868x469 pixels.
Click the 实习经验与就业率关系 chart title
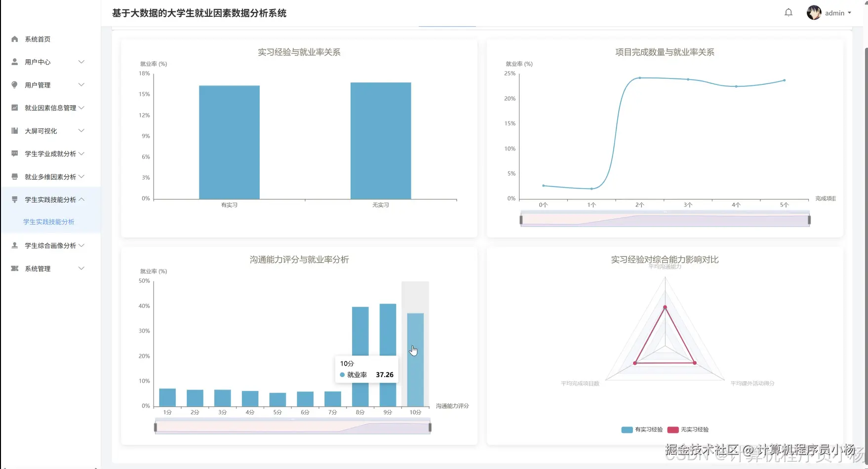(299, 52)
